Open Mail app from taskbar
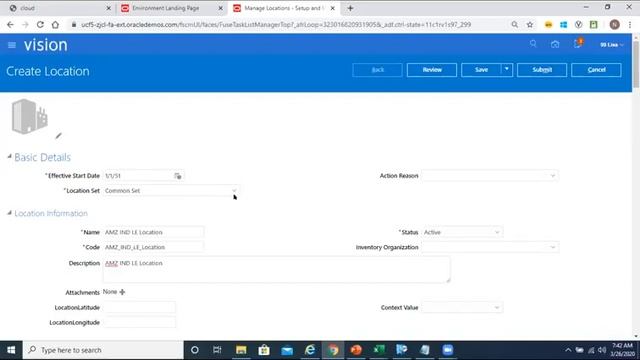Screen dimensions: 640x360 287,350
